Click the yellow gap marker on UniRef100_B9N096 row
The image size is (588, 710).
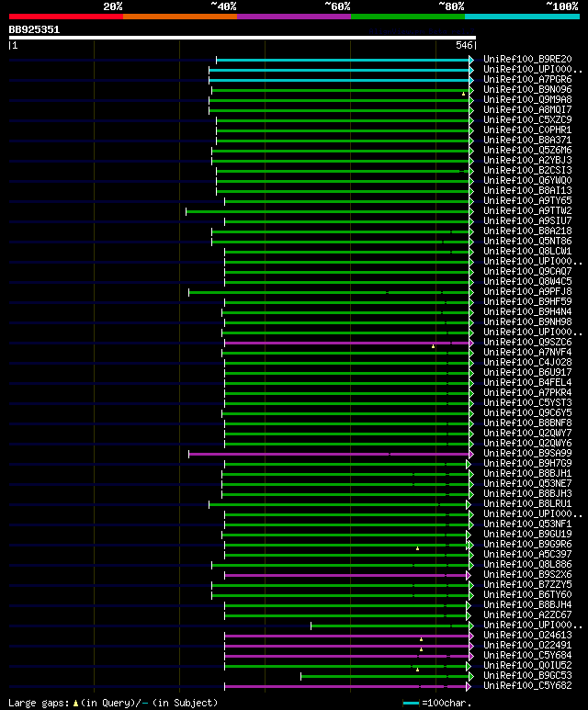click(463, 94)
